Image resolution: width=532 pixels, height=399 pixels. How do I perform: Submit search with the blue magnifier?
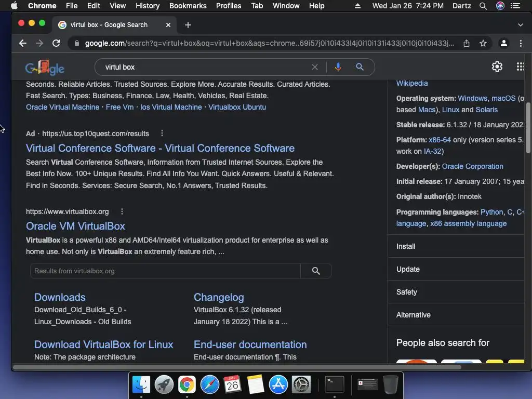pyautogui.click(x=360, y=67)
